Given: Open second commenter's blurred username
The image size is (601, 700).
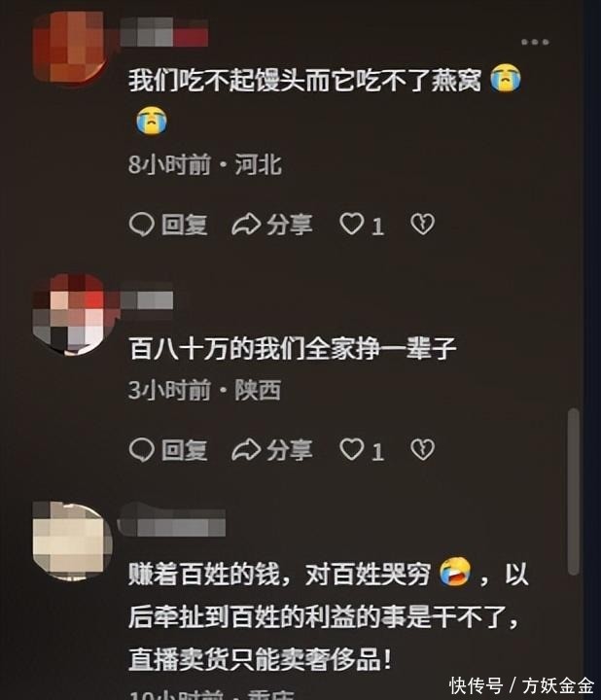Looking at the screenshot, I should pos(146,300).
